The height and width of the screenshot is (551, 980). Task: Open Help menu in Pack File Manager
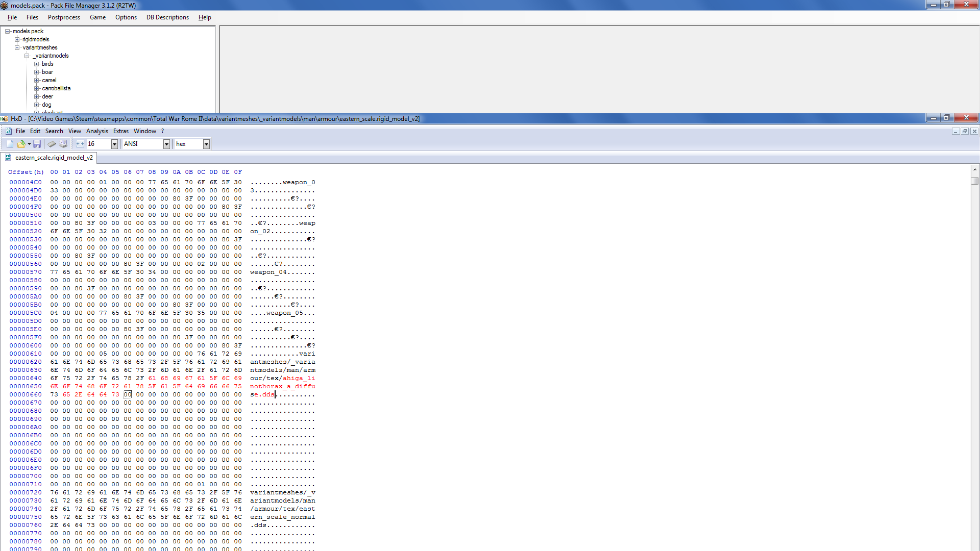point(205,17)
